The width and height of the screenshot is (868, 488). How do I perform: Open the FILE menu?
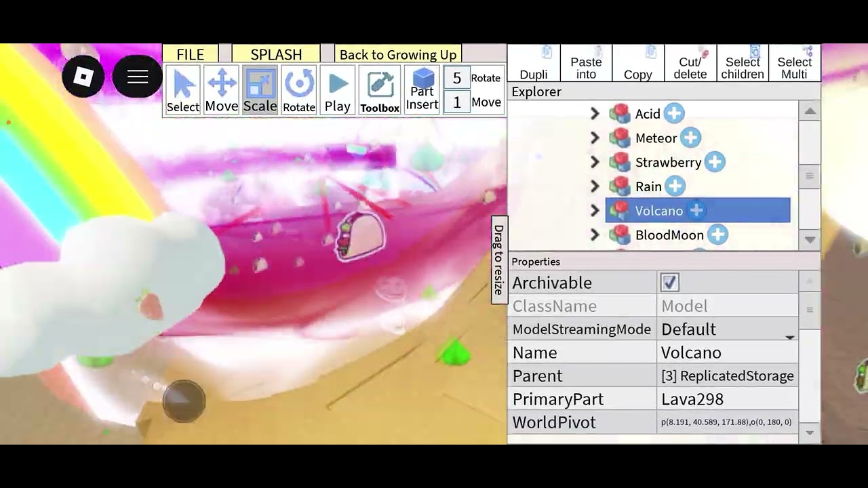pyautogui.click(x=191, y=55)
